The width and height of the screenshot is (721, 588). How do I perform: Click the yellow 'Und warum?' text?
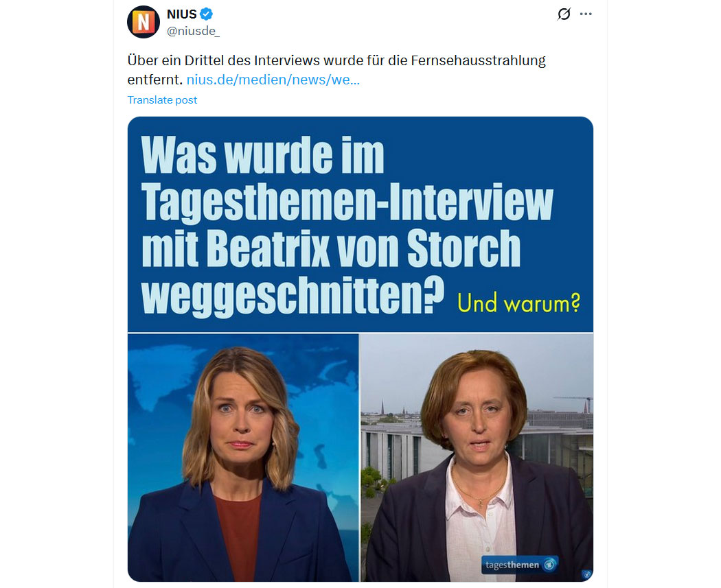518,304
